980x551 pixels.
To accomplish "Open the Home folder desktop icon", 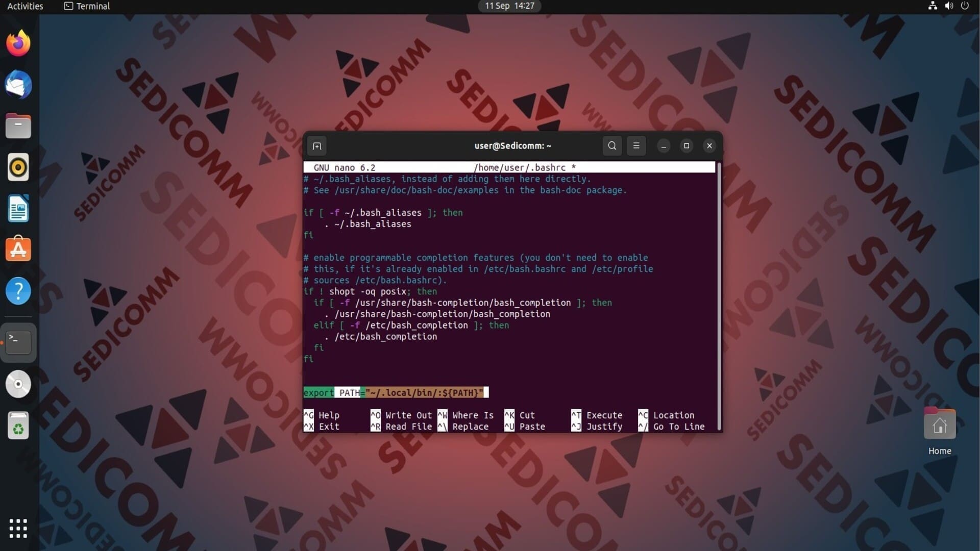I will click(940, 432).
